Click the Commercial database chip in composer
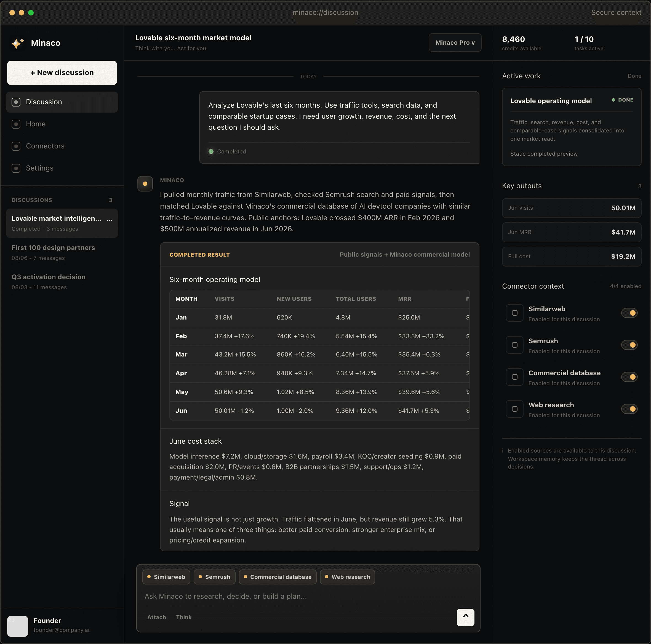Viewport: 651px width, 644px height. pyautogui.click(x=278, y=577)
